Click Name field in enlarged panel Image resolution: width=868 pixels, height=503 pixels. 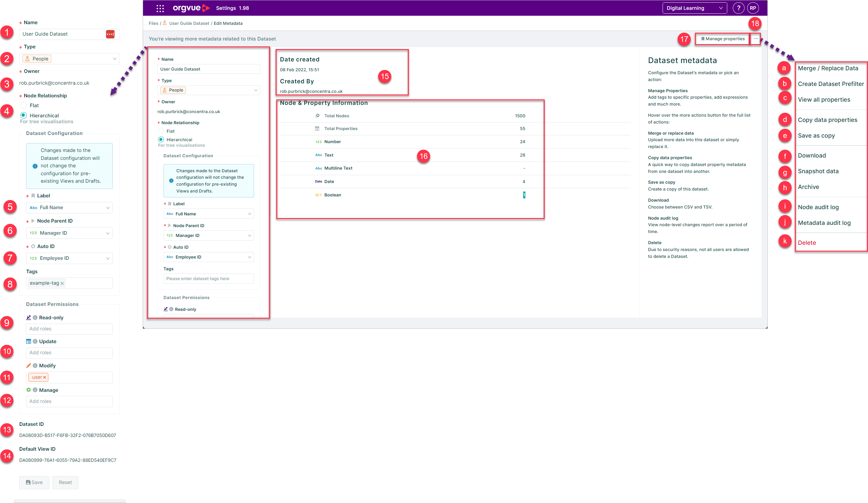tap(69, 34)
